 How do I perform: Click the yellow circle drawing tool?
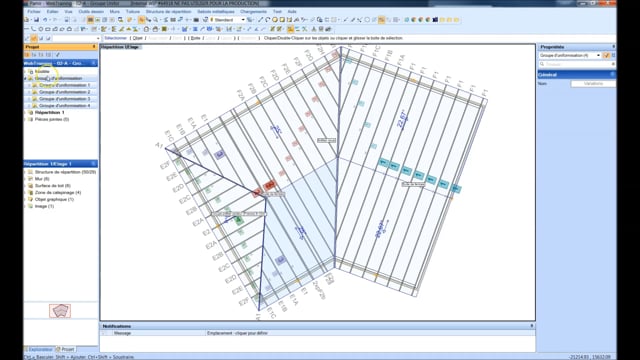tap(275, 20)
